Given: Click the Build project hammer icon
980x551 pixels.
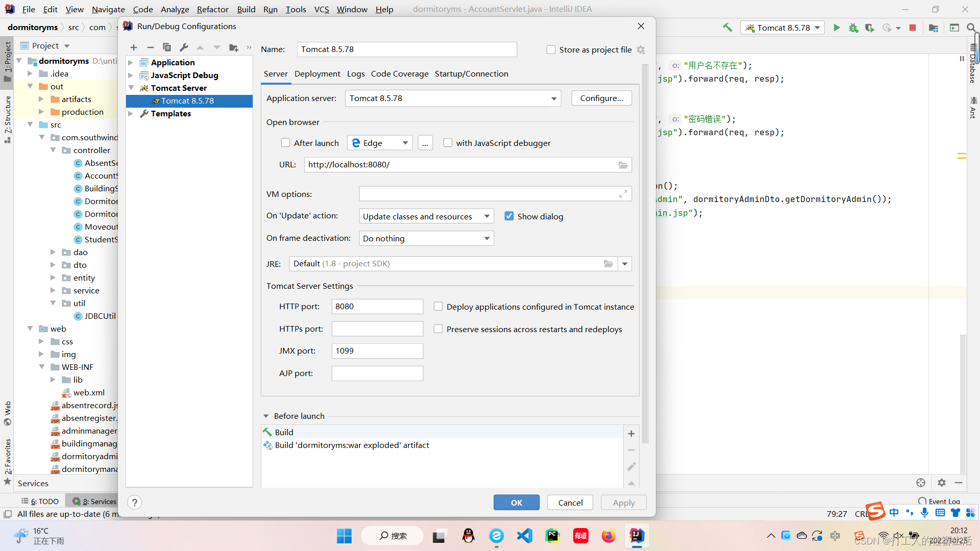Looking at the screenshot, I should point(727,28).
